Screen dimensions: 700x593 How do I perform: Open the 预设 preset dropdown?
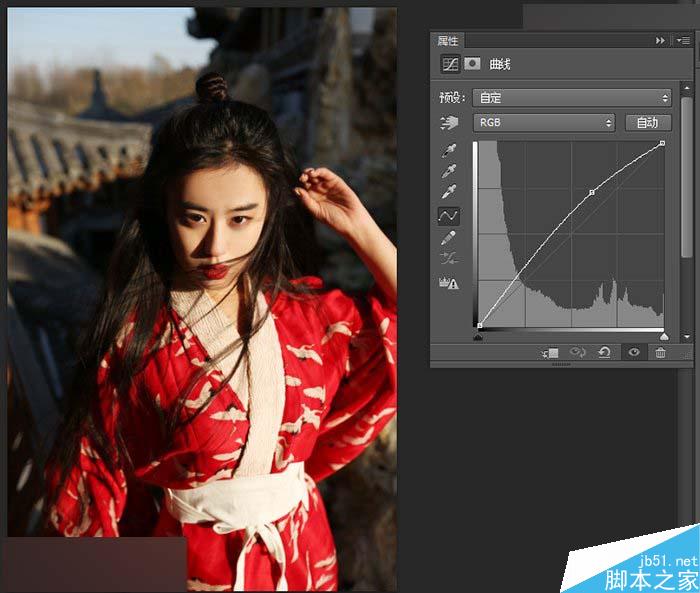pyautogui.click(x=572, y=98)
